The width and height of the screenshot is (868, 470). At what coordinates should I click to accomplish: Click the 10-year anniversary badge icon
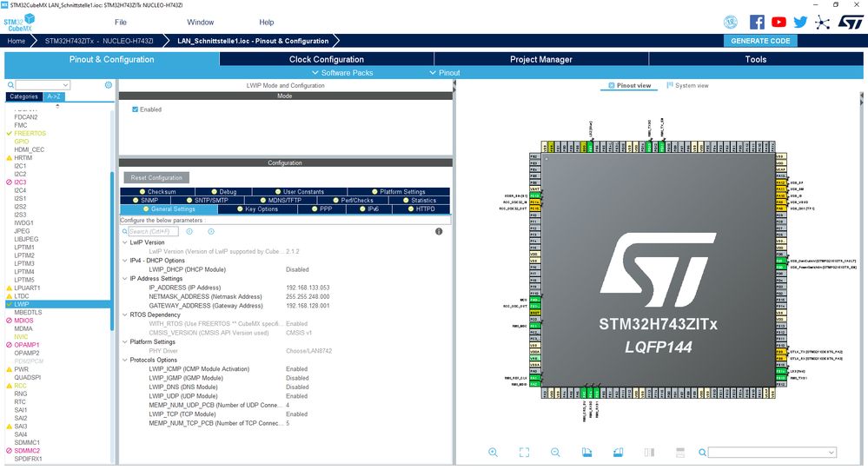pos(731,22)
